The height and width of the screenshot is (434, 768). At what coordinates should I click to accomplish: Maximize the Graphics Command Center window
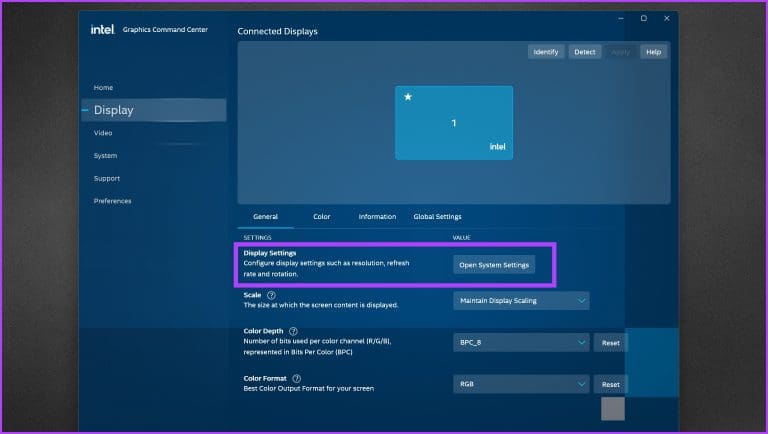click(x=643, y=18)
